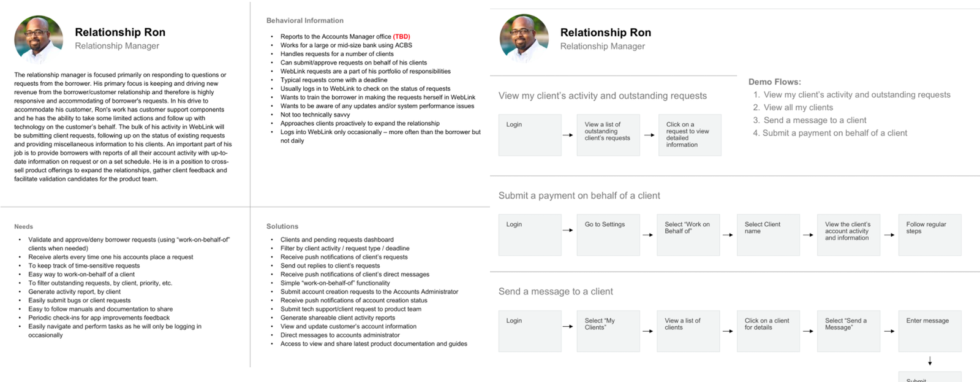Select 'Select "Work on Behalf of"' step box
The height and width of the screenshot is (382, 980).
point(688,235)
